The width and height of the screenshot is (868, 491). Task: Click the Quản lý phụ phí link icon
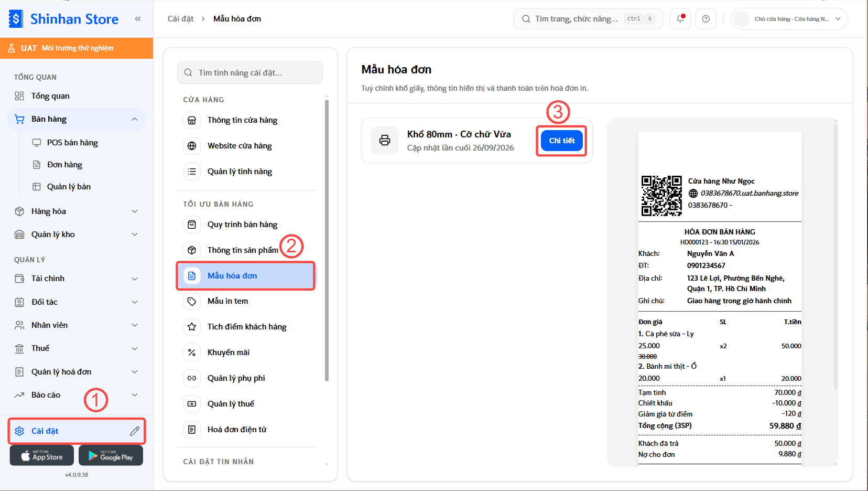(192, 378)
